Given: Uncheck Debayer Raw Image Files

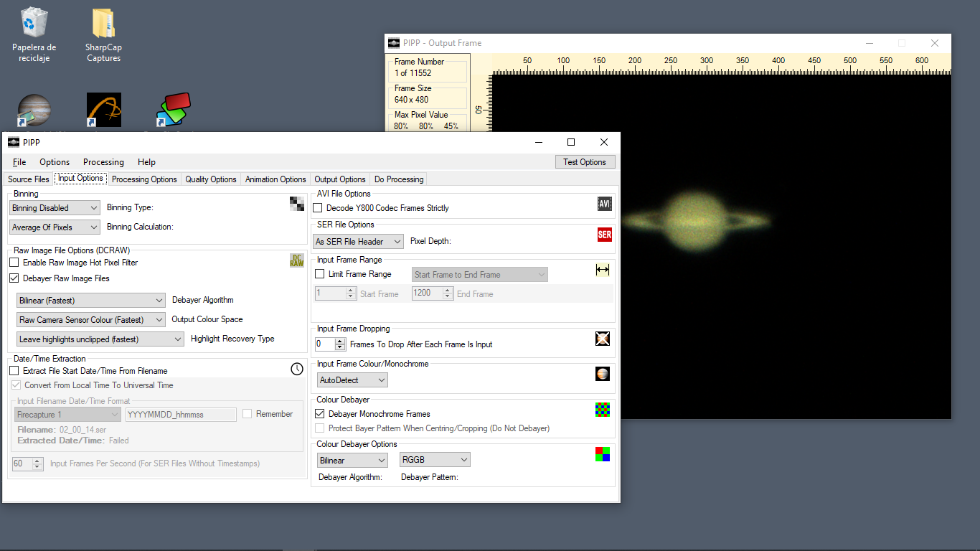Looking at the screenshot, I should [14, 278].
